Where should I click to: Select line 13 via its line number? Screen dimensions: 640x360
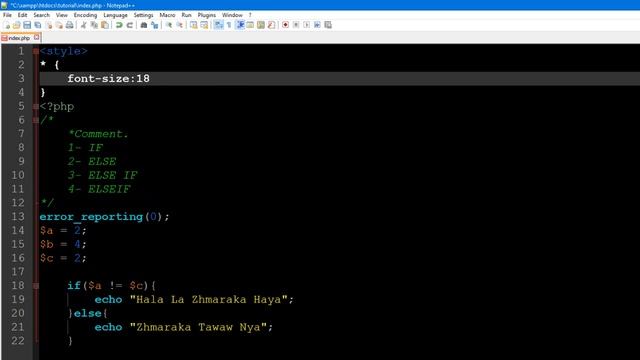pos(18,217)
